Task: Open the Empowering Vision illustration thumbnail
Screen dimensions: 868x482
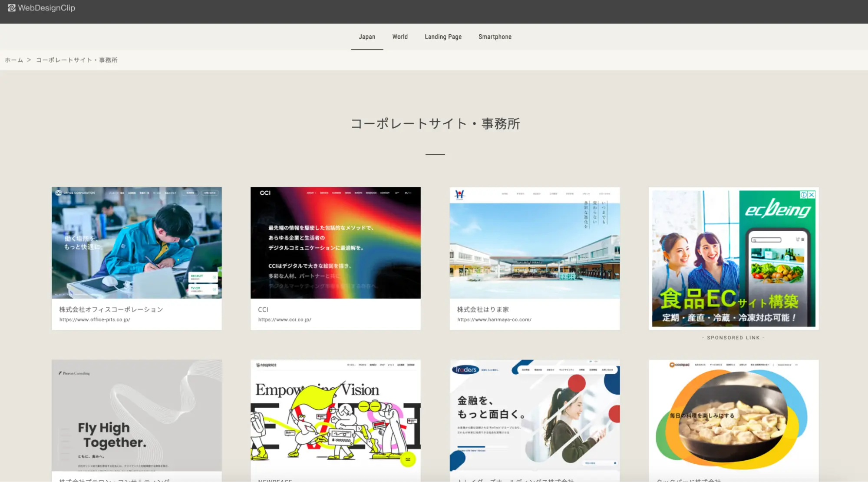Action: (335, 415)
